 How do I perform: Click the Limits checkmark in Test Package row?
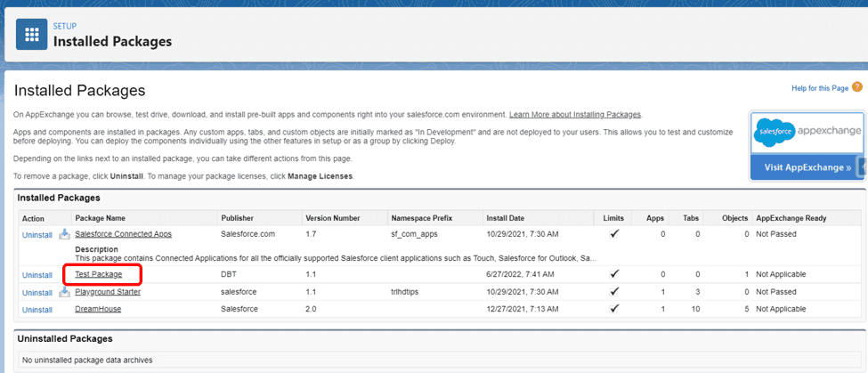(614, 274)
